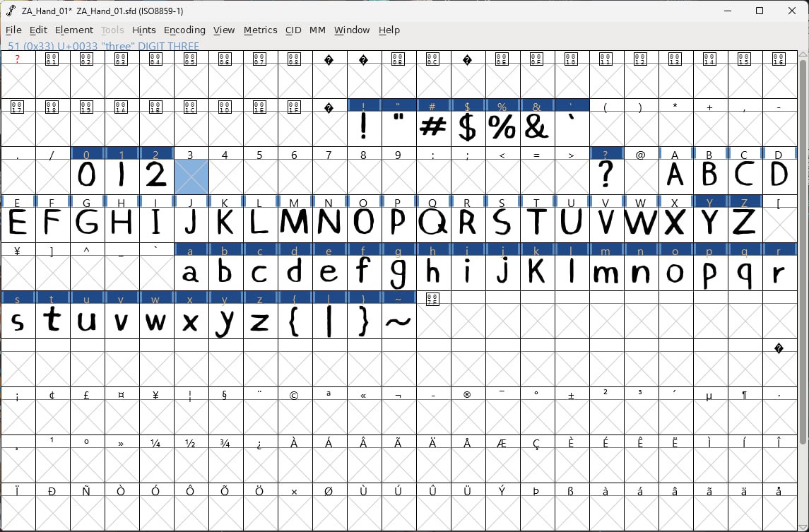The height and width of the screenshot is (532, 809).
Task: Select the percent sign glyph cell
Action: [x=502, y=128]
